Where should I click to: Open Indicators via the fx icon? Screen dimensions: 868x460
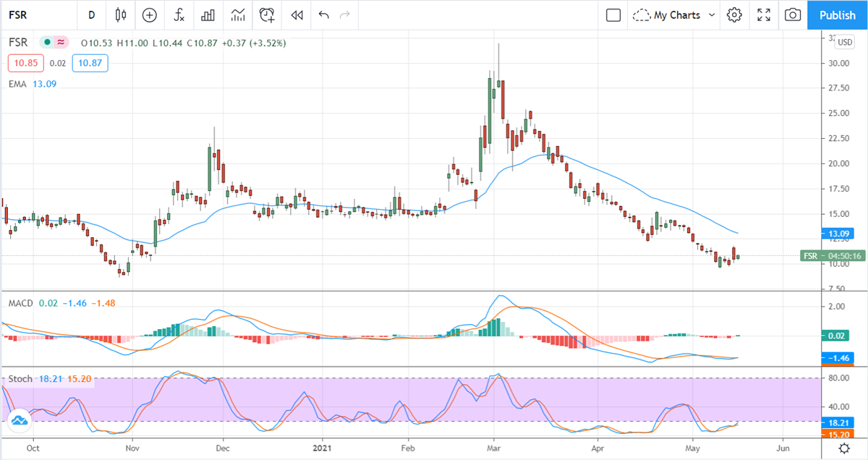pos(179,14)
